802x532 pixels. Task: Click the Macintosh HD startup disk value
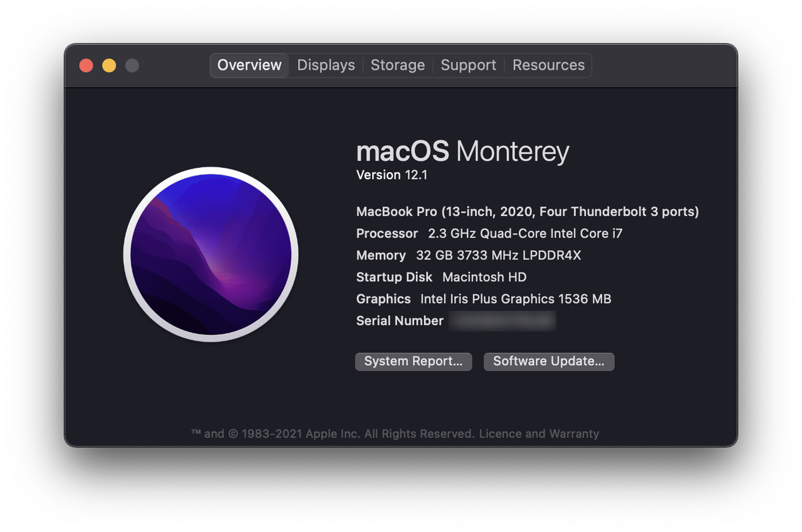click(x=484, y=277)
